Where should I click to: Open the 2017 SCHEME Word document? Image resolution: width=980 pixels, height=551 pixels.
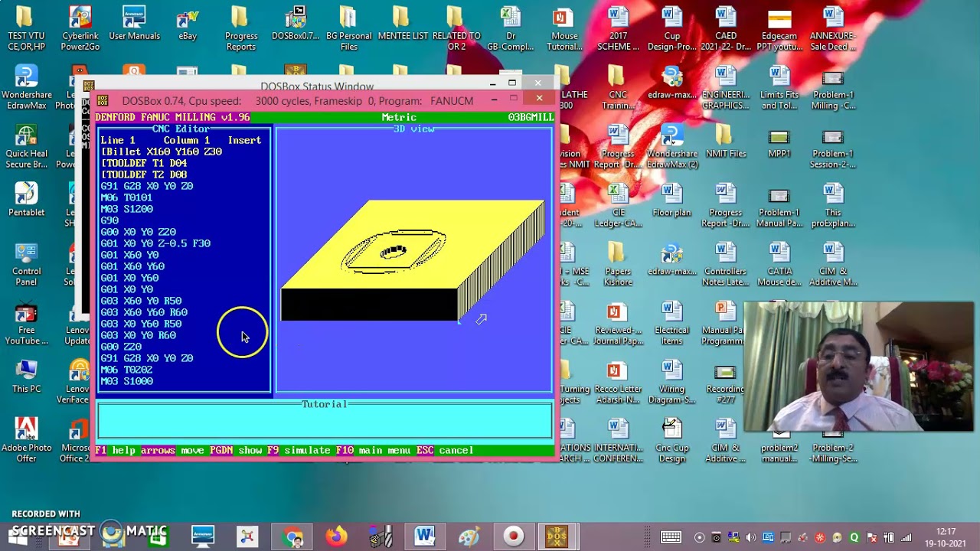(618, 28)
